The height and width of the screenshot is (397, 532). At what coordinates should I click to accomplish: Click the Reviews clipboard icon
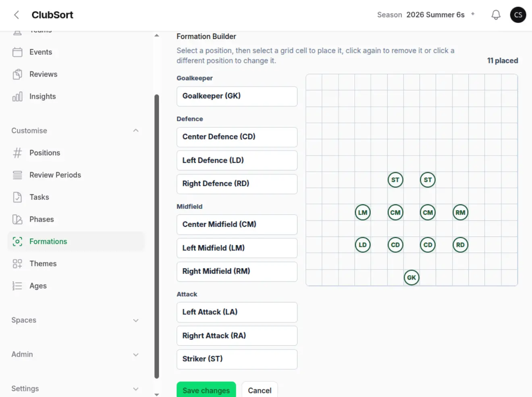[x=17, y=74]
